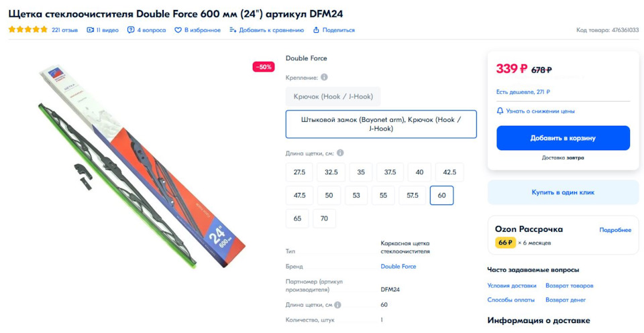The height and width of the screenshot is (333, 644).
Task: Select Крючок (Hook / J-Hook) mount option
Action: click(x=333, y=96)
